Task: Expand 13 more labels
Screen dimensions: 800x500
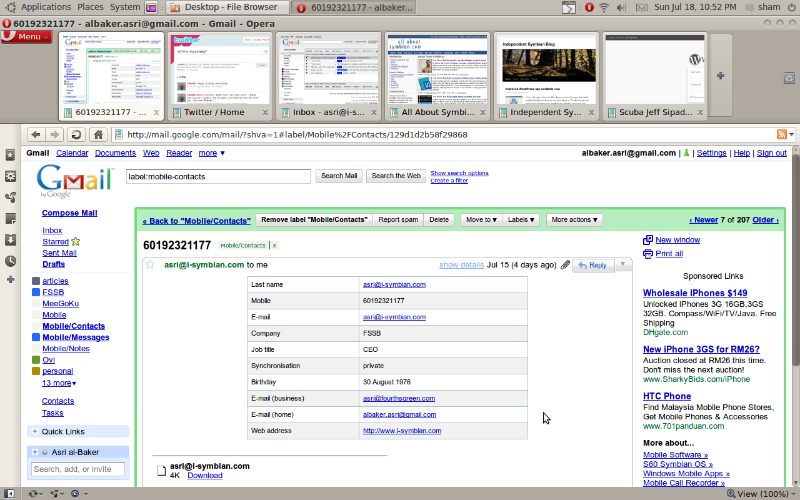Action: coord(59,383)
